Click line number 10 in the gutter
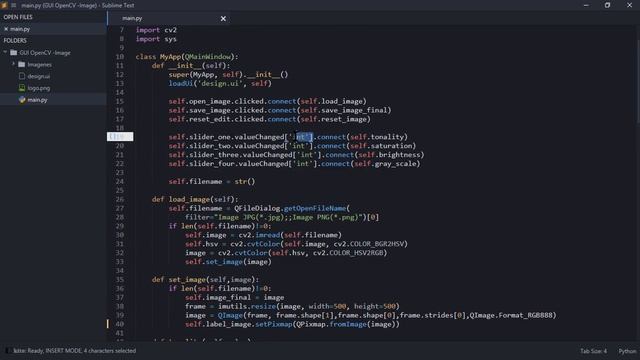 (120, 57)
